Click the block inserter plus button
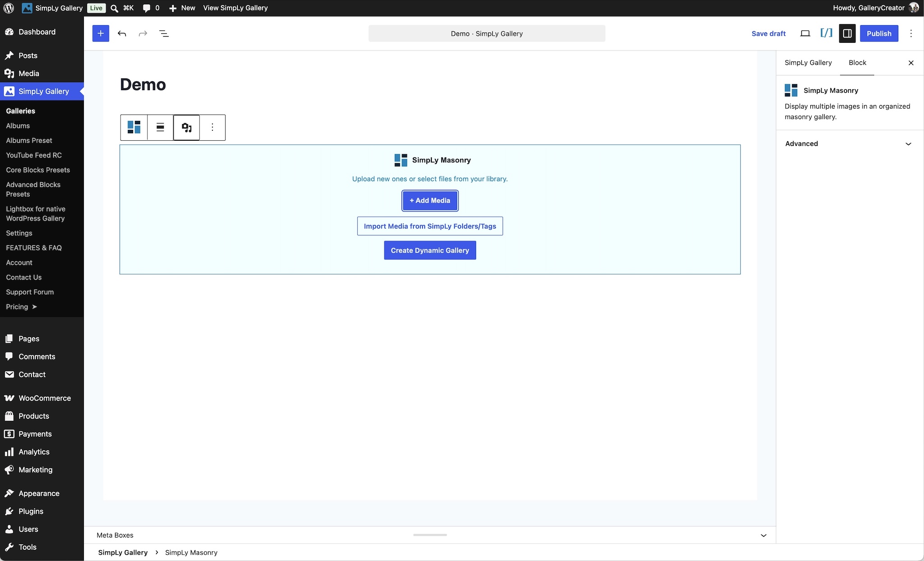Viewport: 924px width, 561px height. (x=101, y=33)
